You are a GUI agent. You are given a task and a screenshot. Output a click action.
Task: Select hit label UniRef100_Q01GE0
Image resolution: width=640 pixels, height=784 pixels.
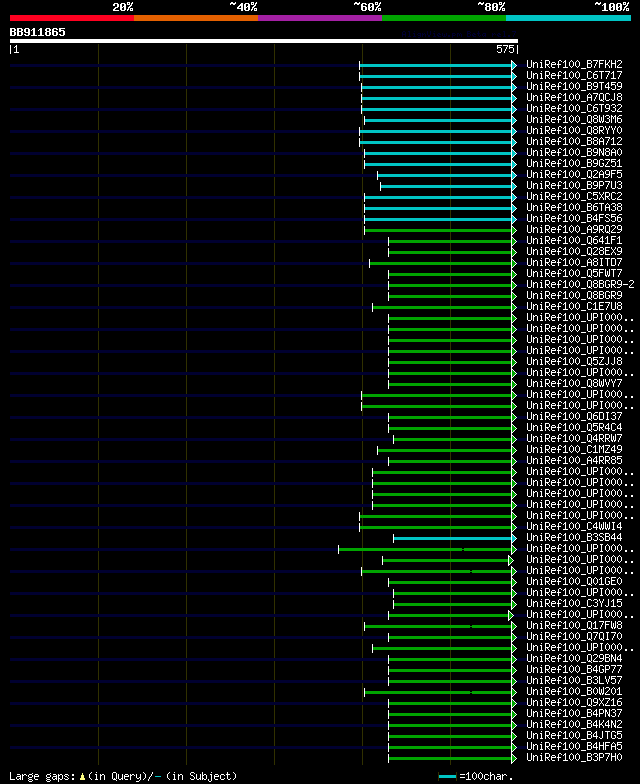574,582
